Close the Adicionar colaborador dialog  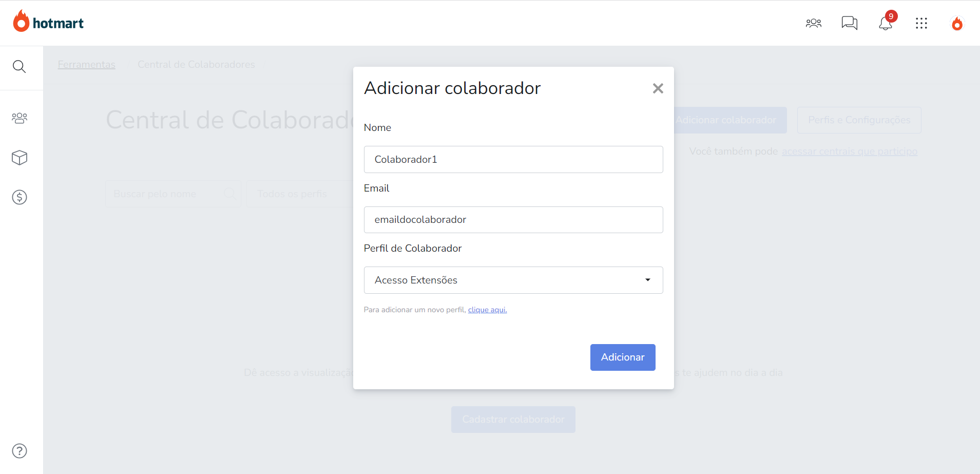tap(658, 88)
